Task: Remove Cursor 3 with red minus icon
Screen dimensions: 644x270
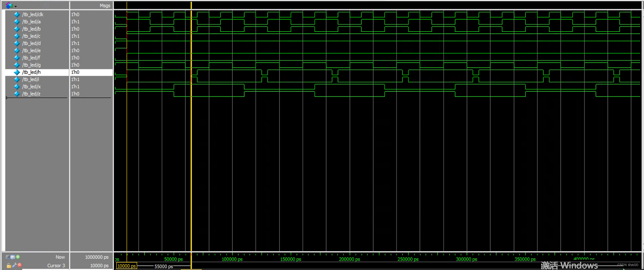Action: (x=20, y=265)
